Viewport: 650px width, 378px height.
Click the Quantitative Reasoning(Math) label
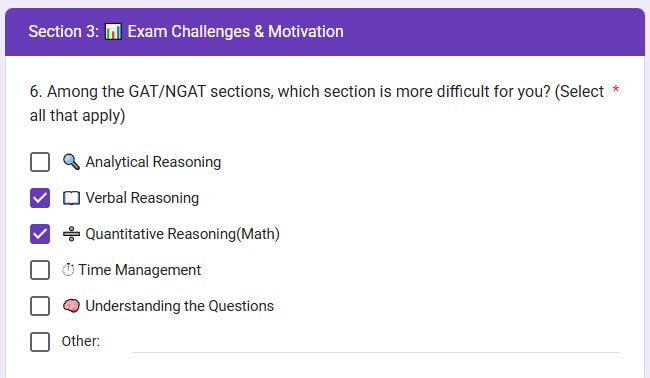point(182,234)
